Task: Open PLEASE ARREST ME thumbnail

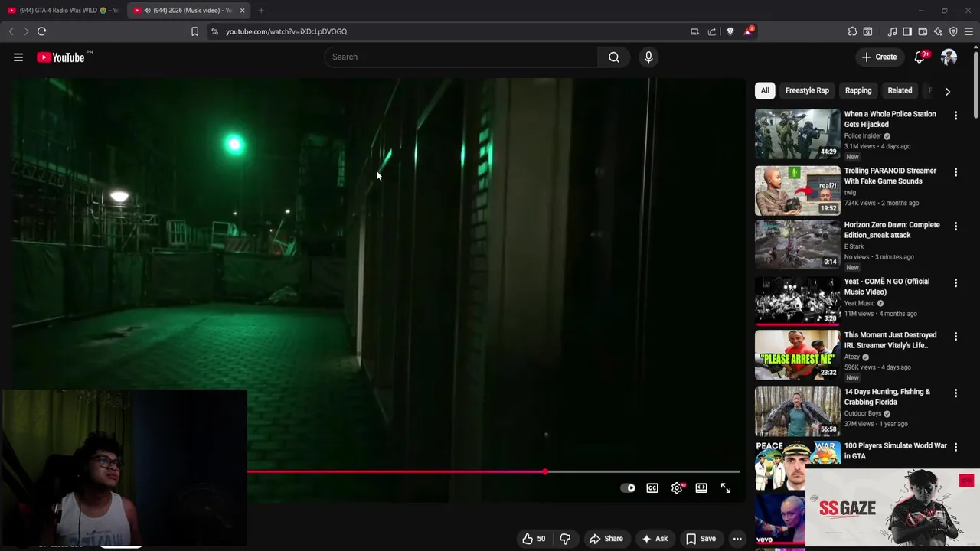Action: click(x=797, y=355)
